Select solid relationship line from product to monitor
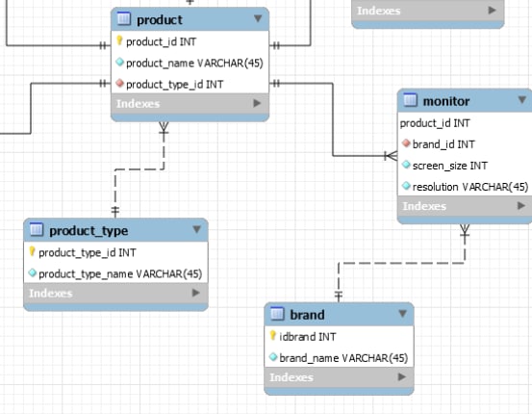 (333, 118)
